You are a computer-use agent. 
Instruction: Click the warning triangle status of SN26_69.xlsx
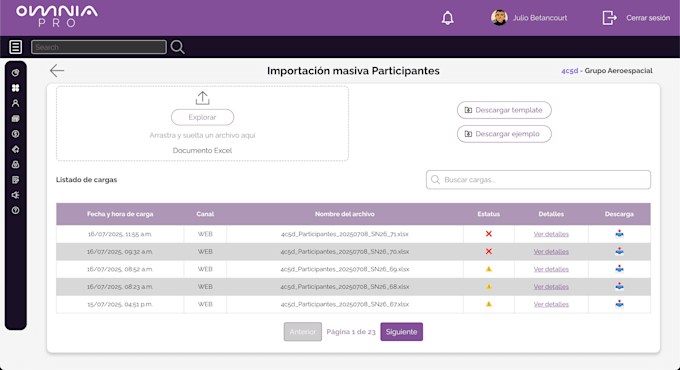pos(489,269)
